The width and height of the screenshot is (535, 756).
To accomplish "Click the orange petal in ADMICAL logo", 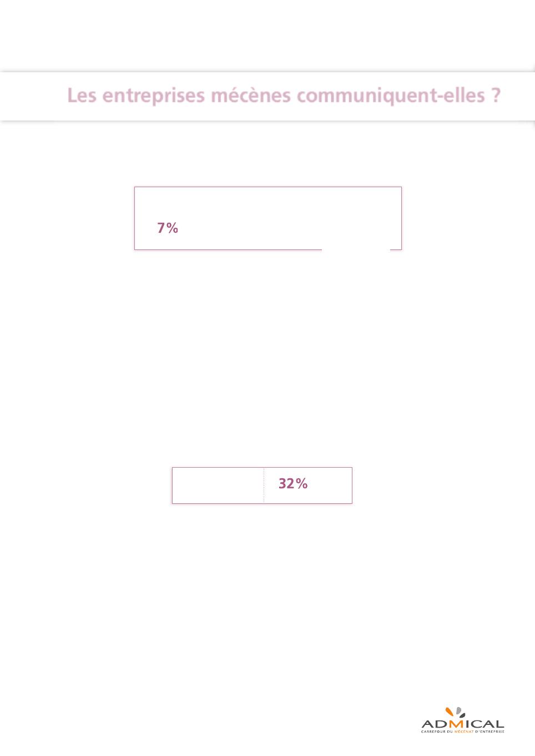I will 450,712.
